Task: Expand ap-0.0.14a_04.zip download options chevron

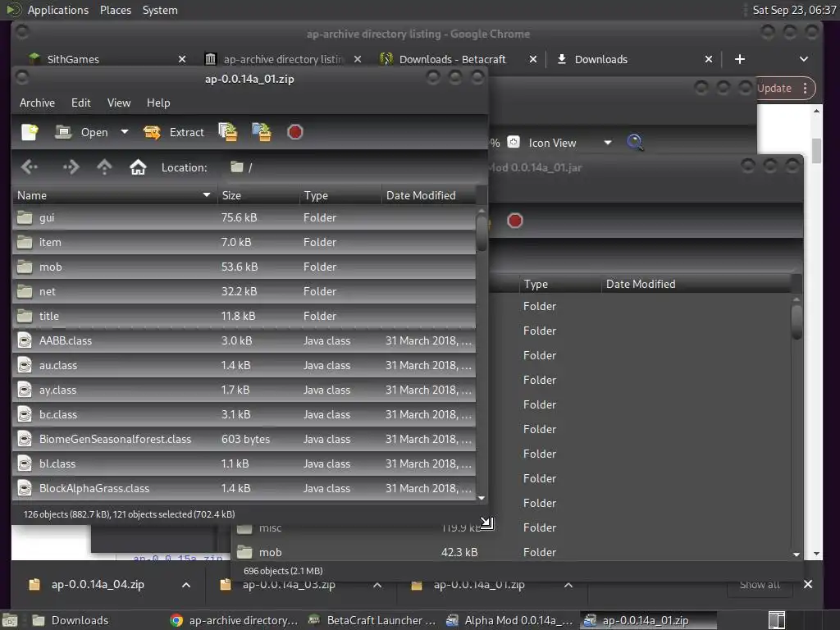Action: [186, 585]
